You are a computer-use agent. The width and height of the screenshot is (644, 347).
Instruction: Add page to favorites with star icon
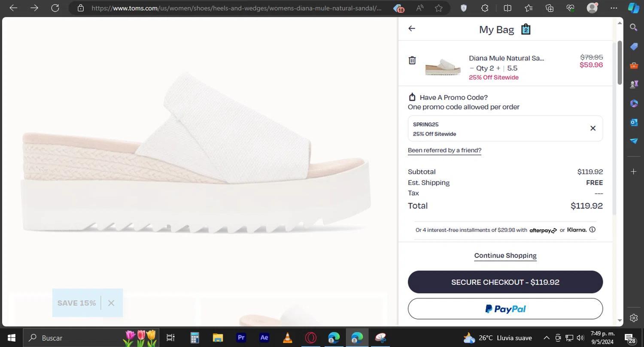(438, 8)
